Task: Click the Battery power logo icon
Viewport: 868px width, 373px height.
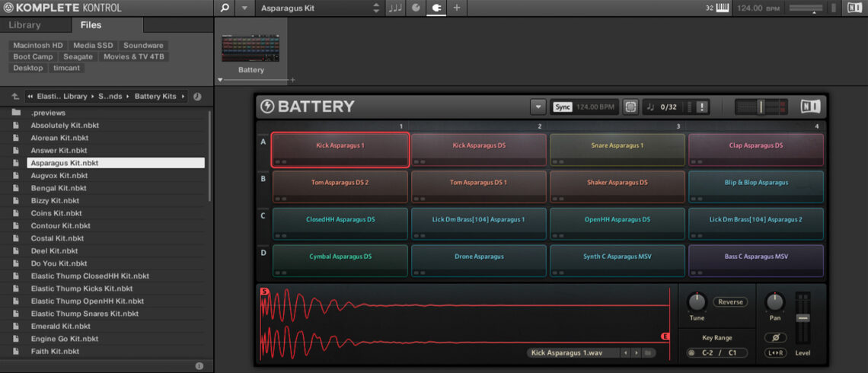Action: coord(267,107)
